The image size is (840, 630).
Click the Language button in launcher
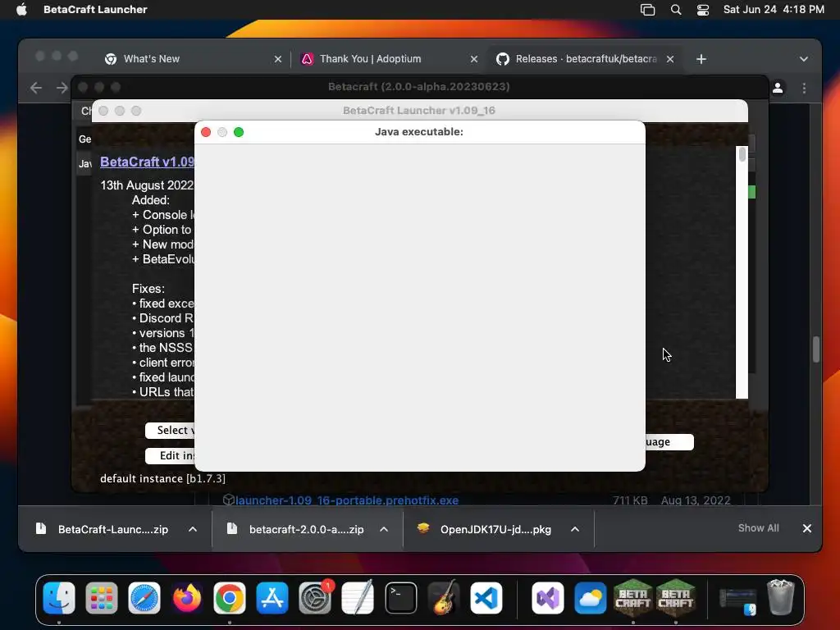(669, 442)
